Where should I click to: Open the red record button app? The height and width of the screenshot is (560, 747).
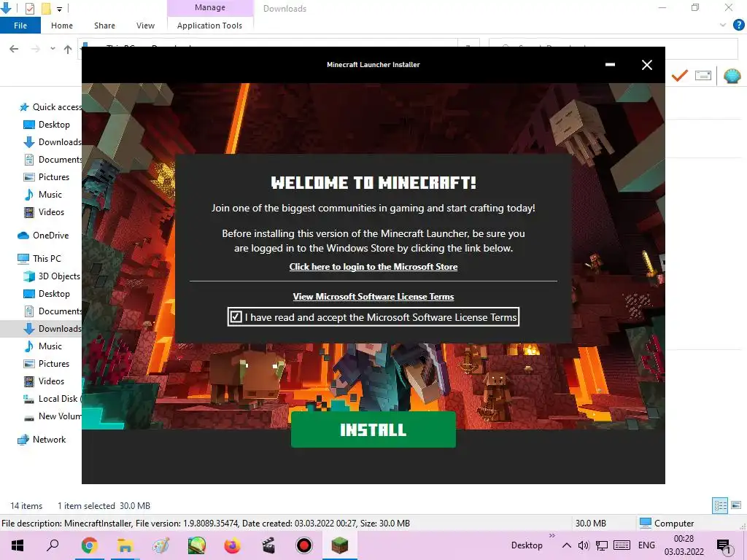pos(304,545)
